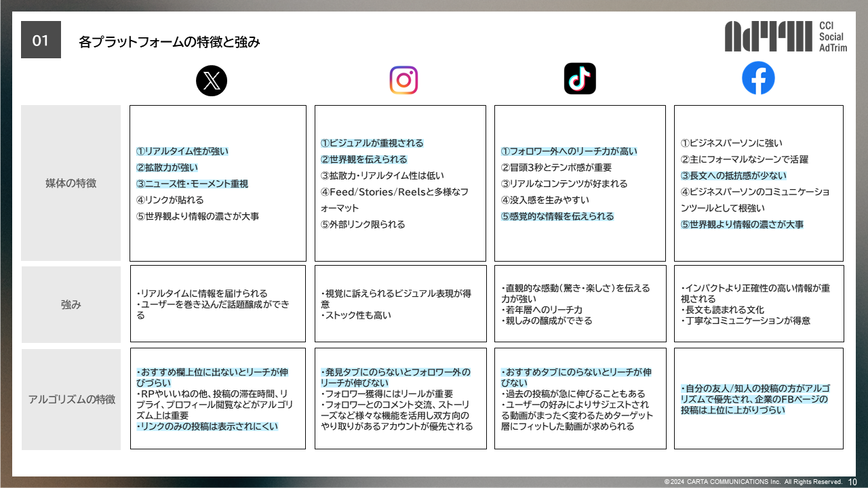Click the text ・発見タブにのらないとフォロワー外のリーチが伸びない
Image resolution: width=868 pixels, height=488 pixels.
(x=396, y=378)
